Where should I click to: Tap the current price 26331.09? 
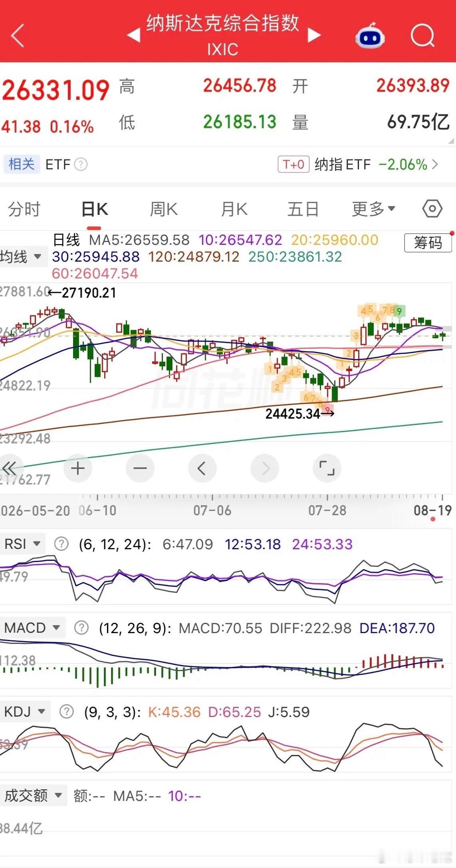pyautogui.click(x=56, y=90)
